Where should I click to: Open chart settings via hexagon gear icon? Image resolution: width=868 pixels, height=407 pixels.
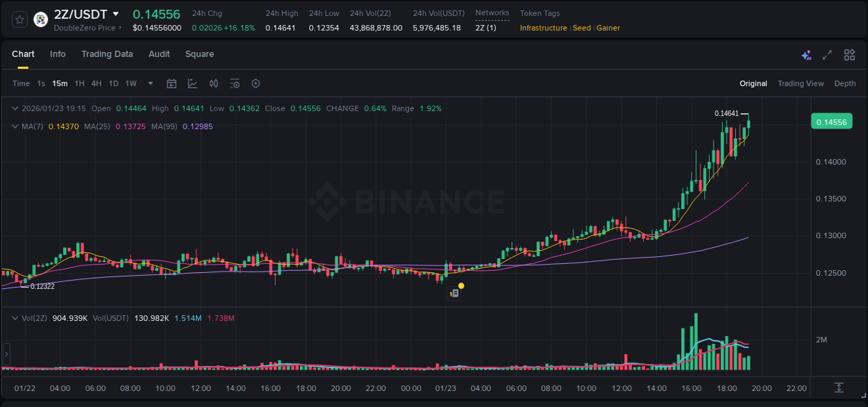click(x=256, y=83)
